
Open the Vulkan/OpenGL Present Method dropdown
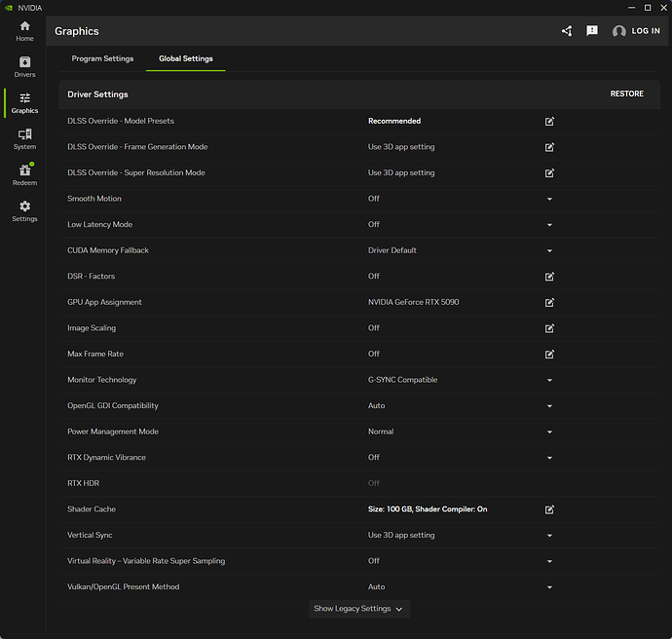pos(549,587)
